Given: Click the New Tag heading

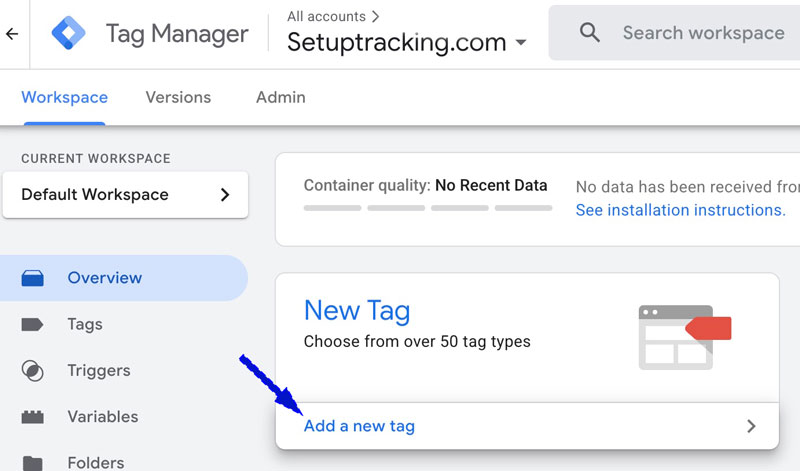Looking at the screenshot, I should pyautogui.click(x=357, y=310).
